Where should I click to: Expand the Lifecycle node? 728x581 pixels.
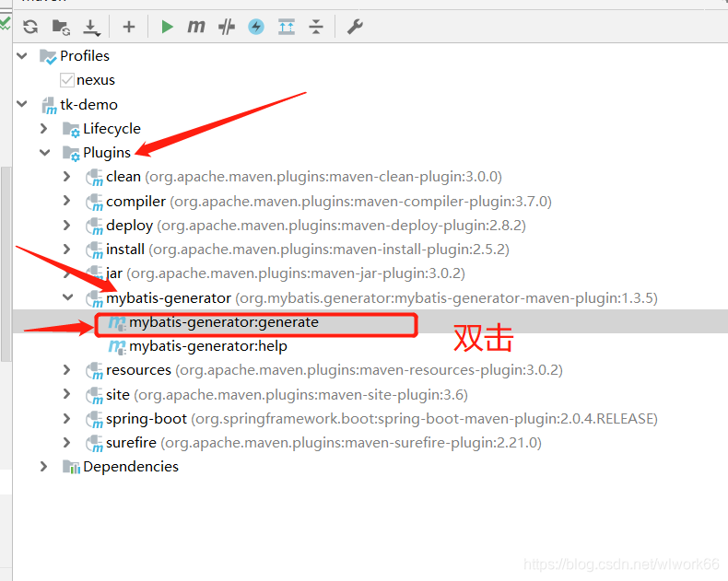tap(44, 129)
